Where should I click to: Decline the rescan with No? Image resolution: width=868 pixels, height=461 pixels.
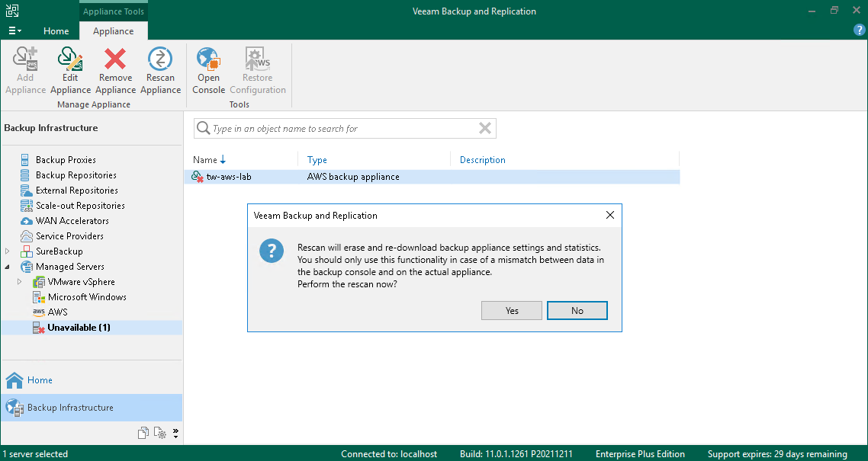[x=577, y=311]
